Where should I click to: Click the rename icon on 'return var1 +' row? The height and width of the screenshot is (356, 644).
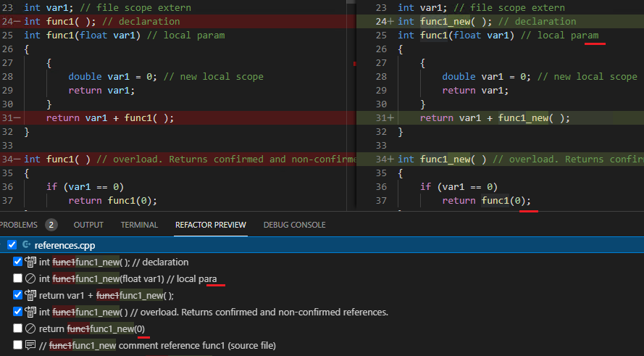tap(30, 295)
